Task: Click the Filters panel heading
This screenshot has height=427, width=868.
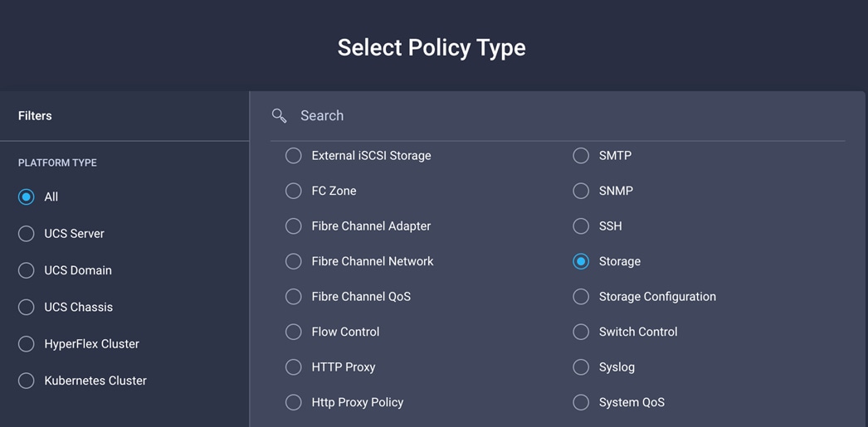Action: (x=35, y=115)
